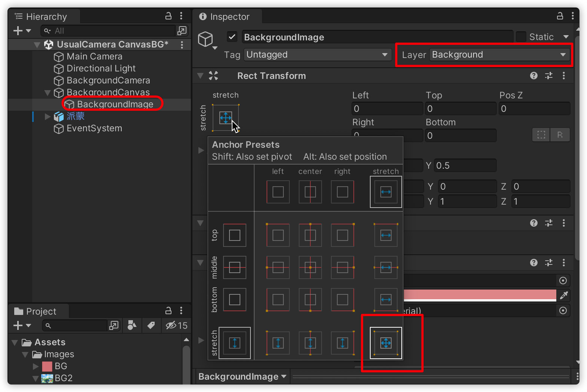This screenshot has width=587, height=392.
Task: Choose the middle center anchor preset
Action: click(310, 267)
